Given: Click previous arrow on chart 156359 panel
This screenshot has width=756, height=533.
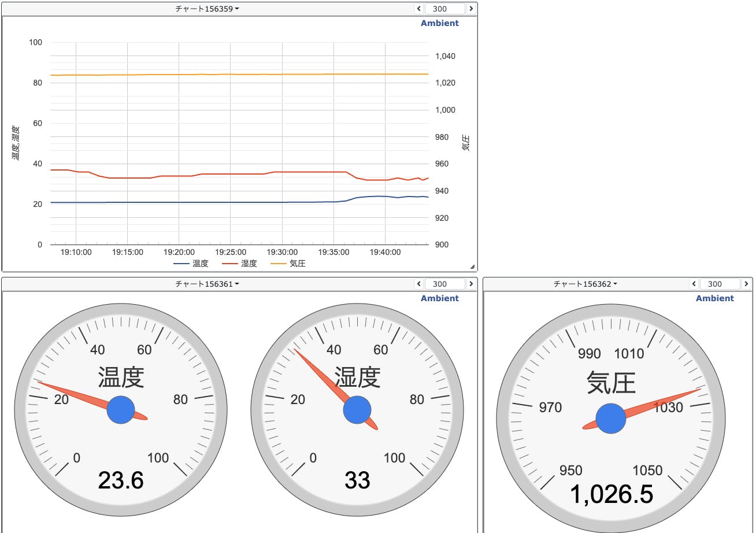Looking at the screenshot, I should 419,9.
